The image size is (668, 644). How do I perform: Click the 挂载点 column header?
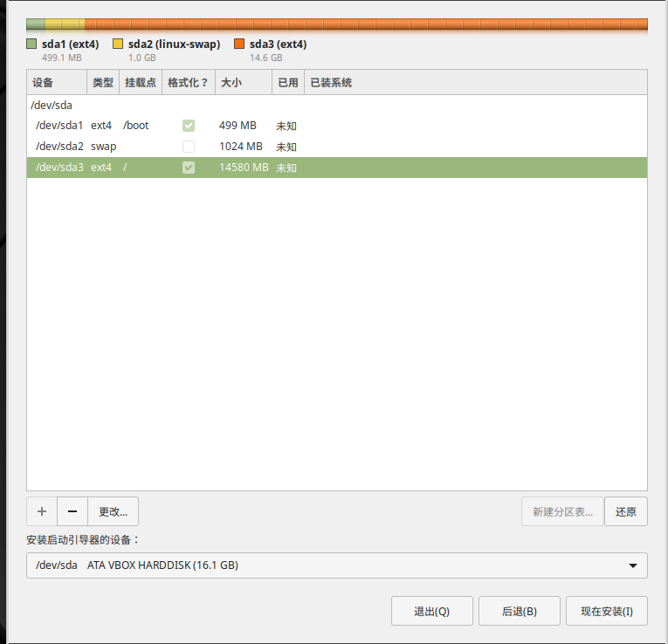point(140,83)
